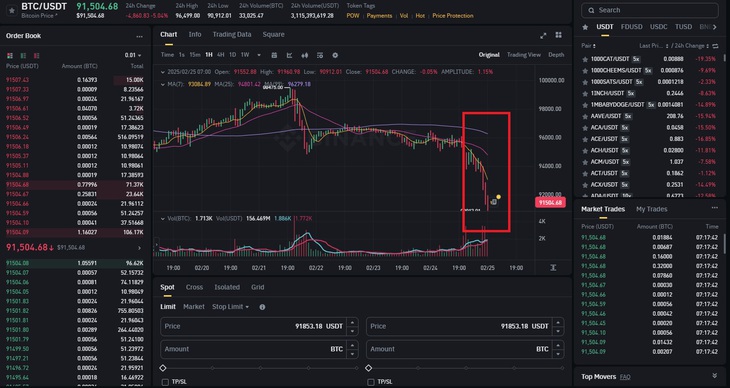Select 1s chart interval
730x388 pixels.
[182, 55]
